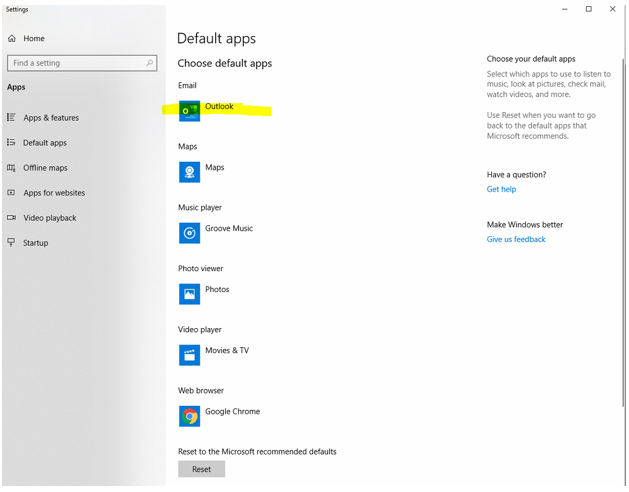Click the search magnifier icon
The image size is (629, 492).
[149, 63]
